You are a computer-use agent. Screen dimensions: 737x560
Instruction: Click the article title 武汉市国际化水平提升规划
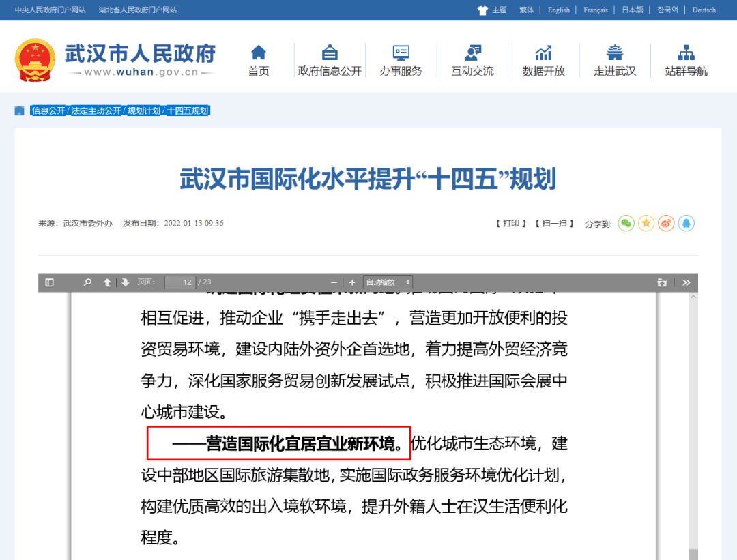368,179
